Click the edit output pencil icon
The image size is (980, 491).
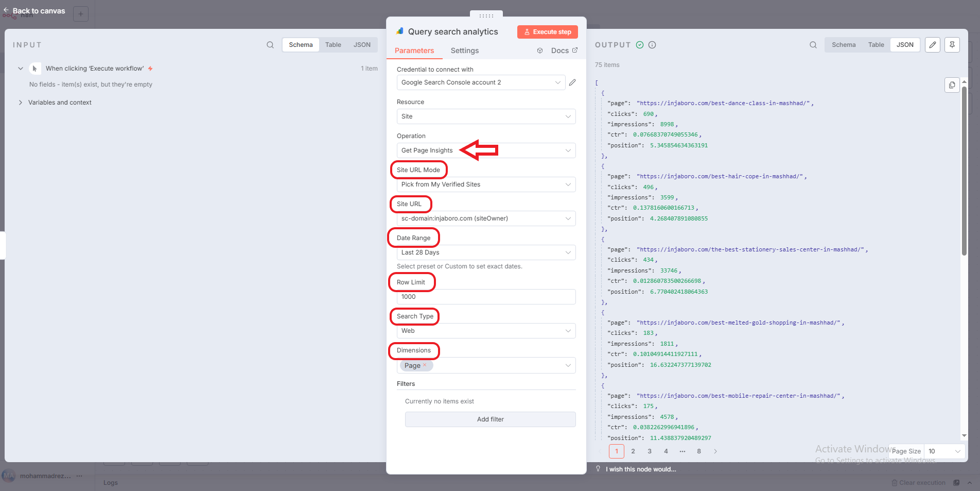pos(932,45)
